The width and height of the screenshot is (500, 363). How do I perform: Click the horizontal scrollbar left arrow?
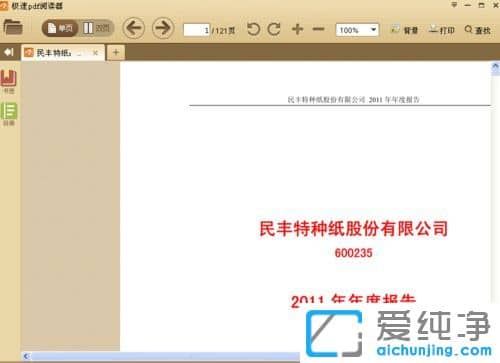(27, 357)
